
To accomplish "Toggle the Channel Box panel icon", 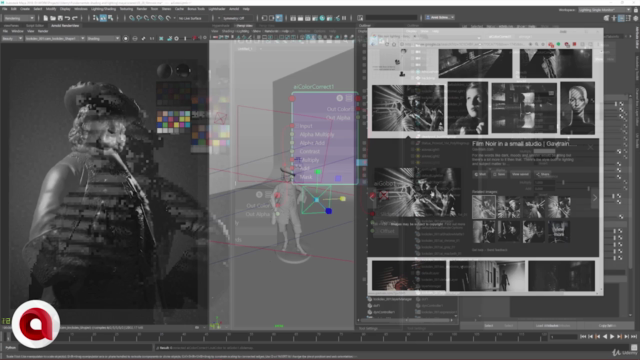I will [x=636, y=18].
